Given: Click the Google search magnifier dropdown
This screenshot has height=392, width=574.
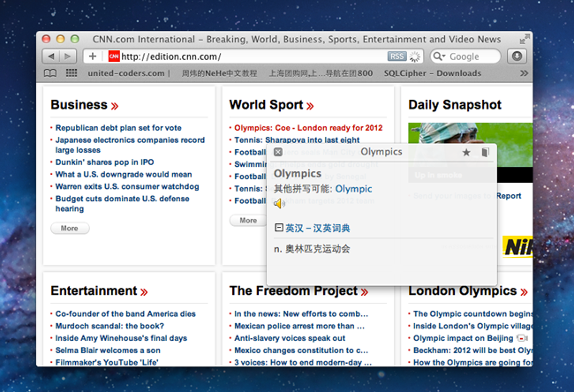Looking at the screenshot, I should (x=439, y=57).
